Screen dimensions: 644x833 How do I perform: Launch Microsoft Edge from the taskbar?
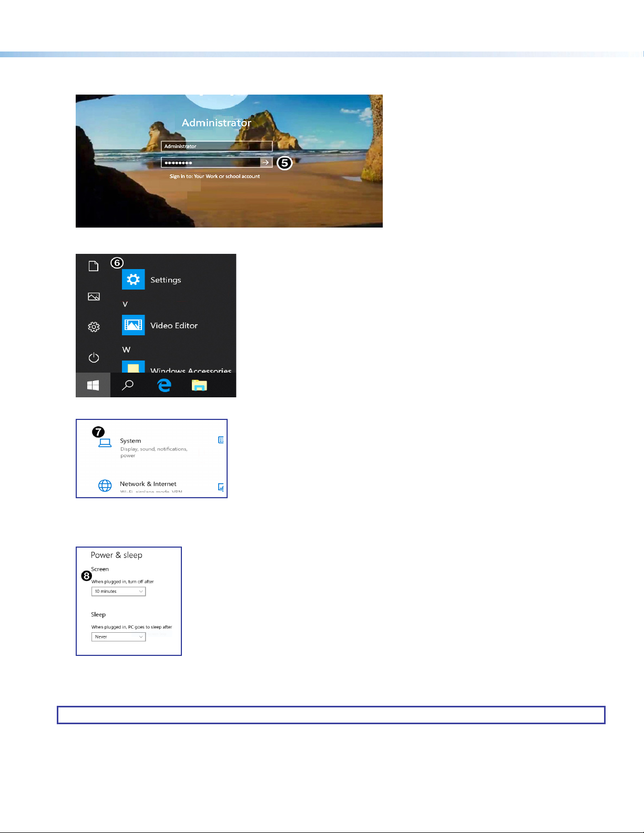tap(164, 385)
